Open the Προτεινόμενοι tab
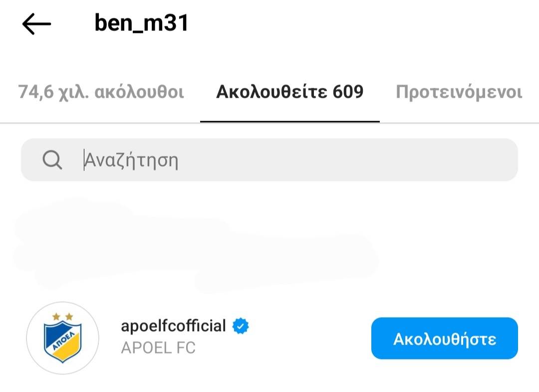The image size is (539, 392). [x=459, y=92]
